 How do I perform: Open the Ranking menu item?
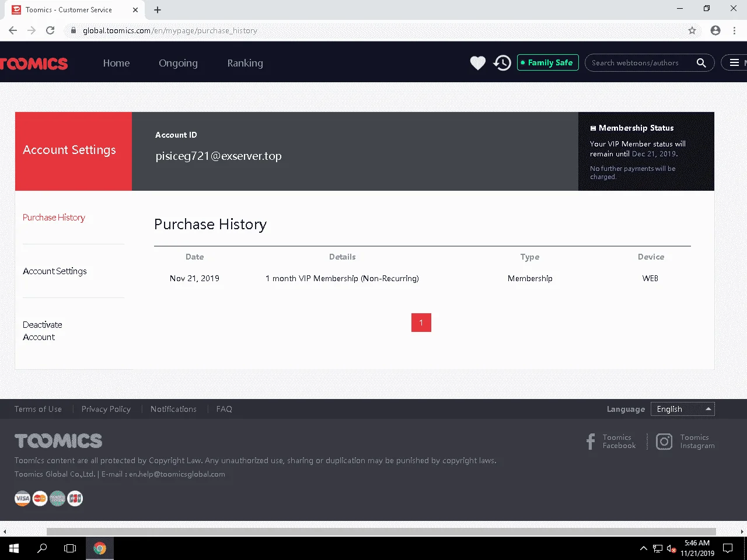pyautogui.click(x=245, y=63)
